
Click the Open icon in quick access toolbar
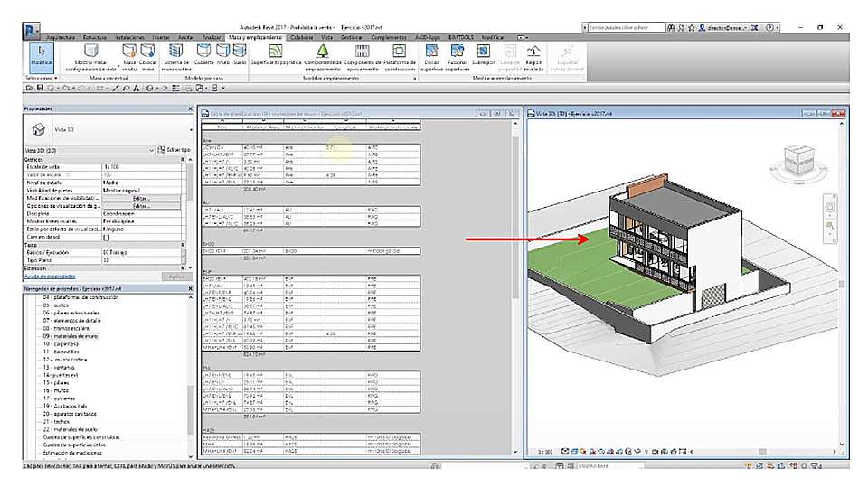29,88
